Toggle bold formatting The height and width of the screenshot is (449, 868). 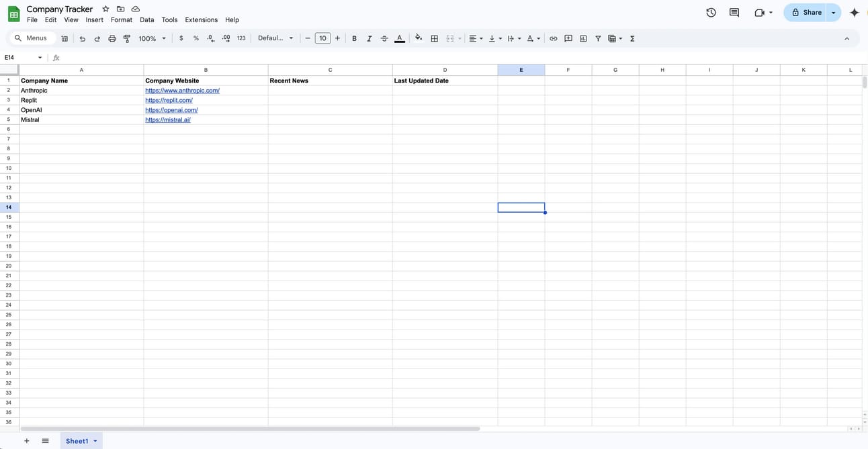pos(354,38)
